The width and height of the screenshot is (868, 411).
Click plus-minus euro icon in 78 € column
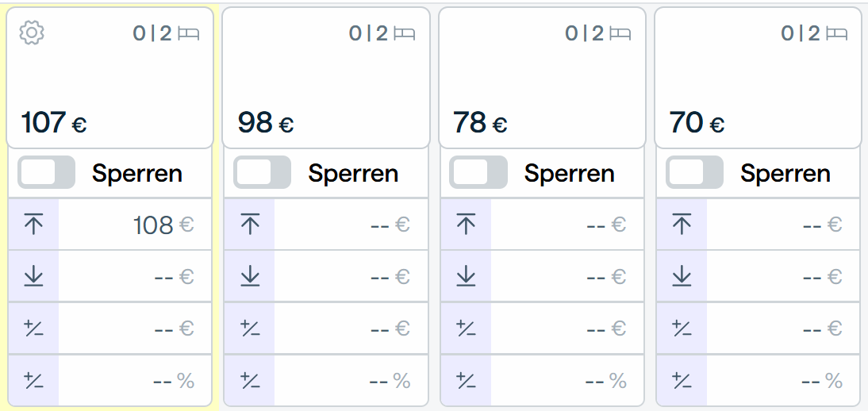(x=466, y=328)
